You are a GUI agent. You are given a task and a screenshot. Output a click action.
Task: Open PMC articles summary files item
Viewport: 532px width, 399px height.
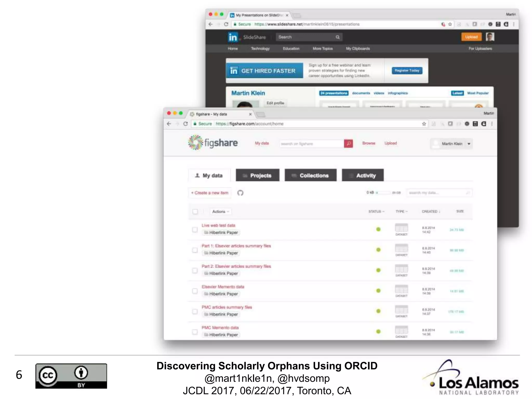pos(227,307)
